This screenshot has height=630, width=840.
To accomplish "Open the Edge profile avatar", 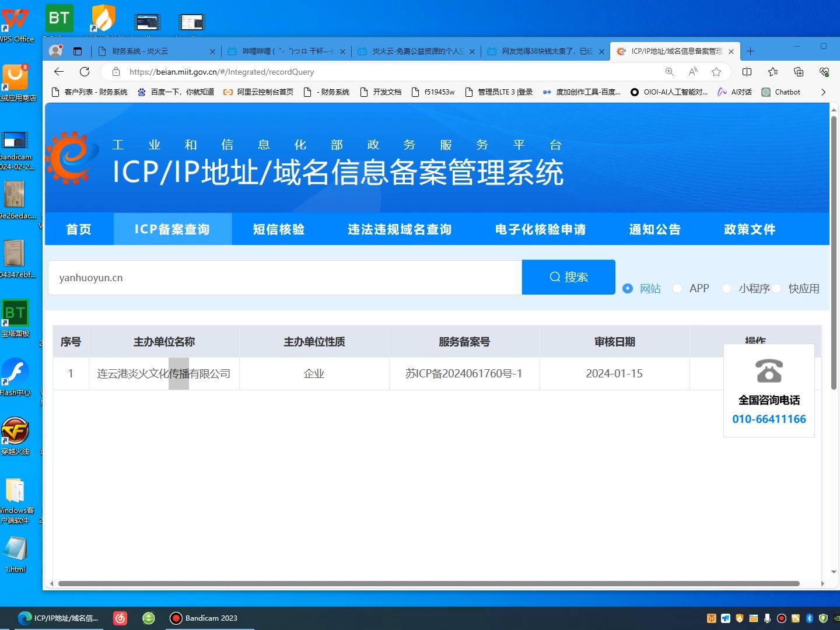I will 55,51.
